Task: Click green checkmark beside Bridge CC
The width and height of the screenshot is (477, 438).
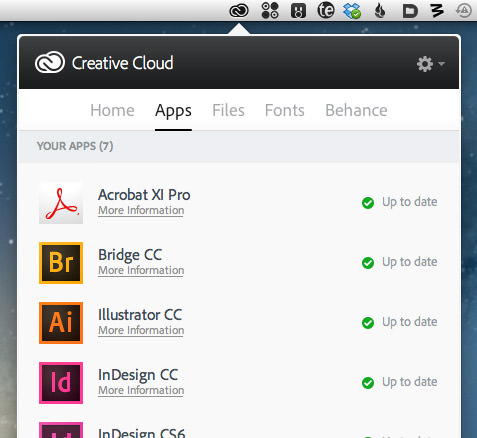Action: pos(368,263)
